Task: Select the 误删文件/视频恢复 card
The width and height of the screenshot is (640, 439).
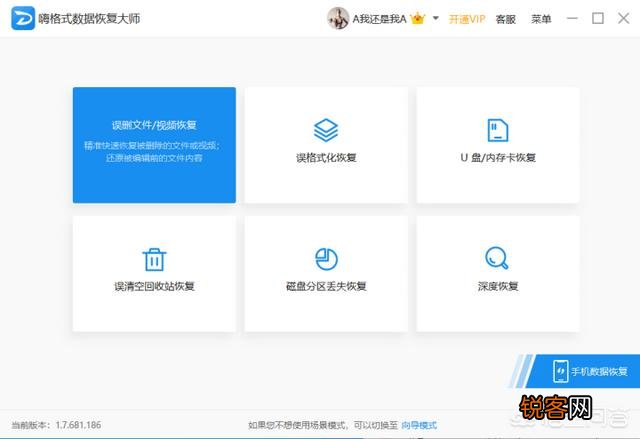Action: click(x=154, y=145)
